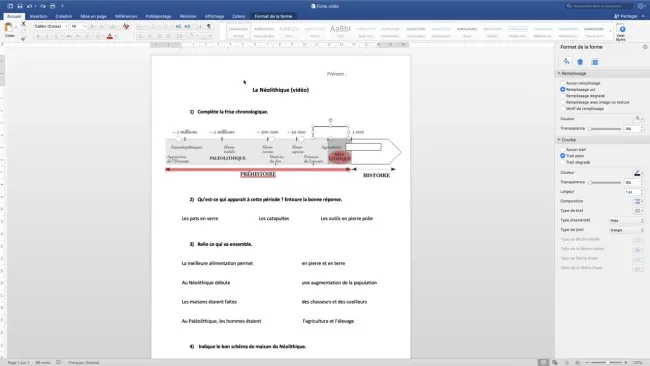Viewport: 650px width, 366px height.
Task: Click the Save icon in the title bar
Action: pos(19,6)
